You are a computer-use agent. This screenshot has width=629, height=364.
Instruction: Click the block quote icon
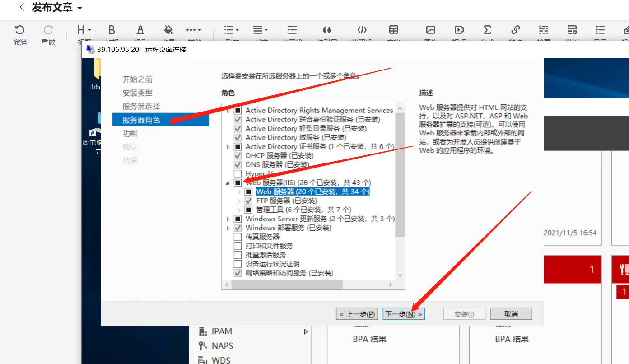pos(327,30)
